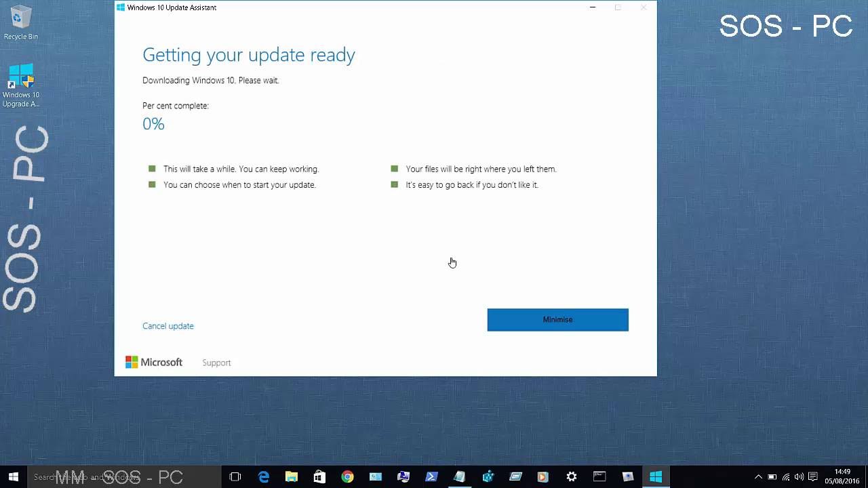868x488 pixels.
Task: Open the volume control tray icon
Action: pos(799,477)
